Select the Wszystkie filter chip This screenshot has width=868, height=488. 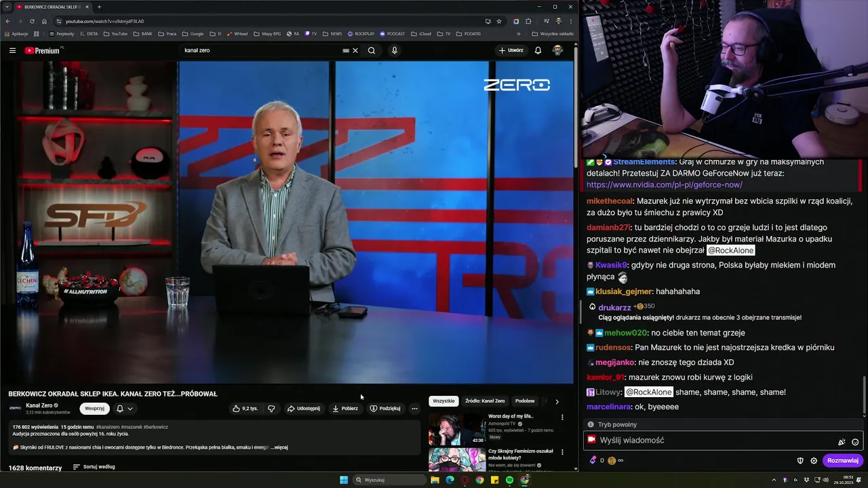tap(443, 401)
